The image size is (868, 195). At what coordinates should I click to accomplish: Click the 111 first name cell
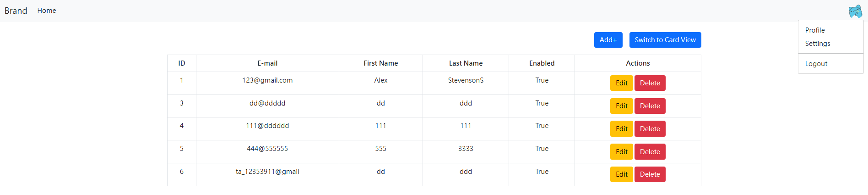point(380,126)
